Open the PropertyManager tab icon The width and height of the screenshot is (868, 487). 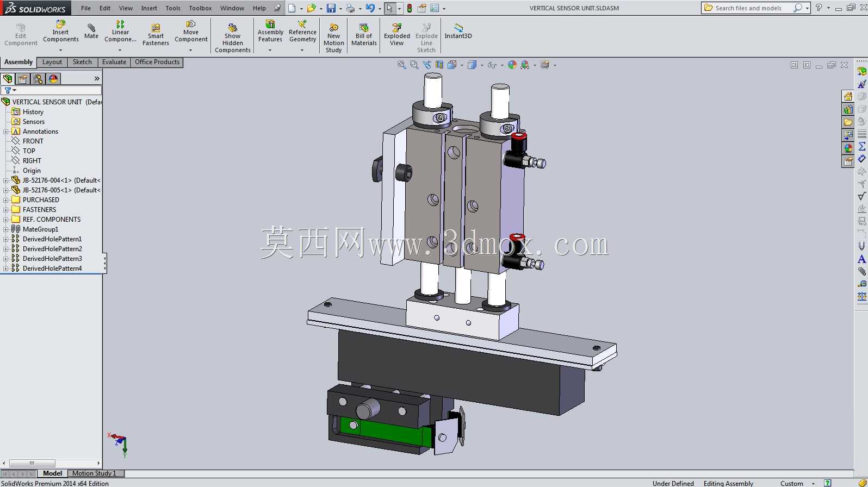coord(23,79)
